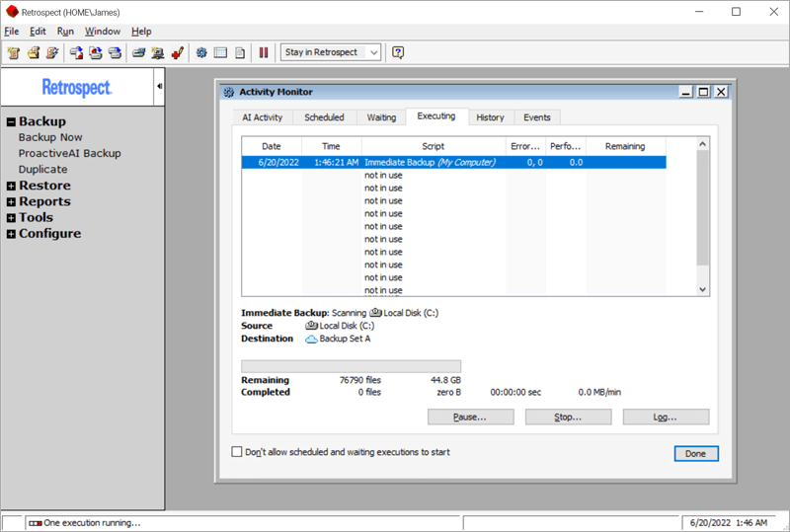Click the clients computer toolbar icon
The height and width of the screenshot is (532, 790).
[158, 52]
